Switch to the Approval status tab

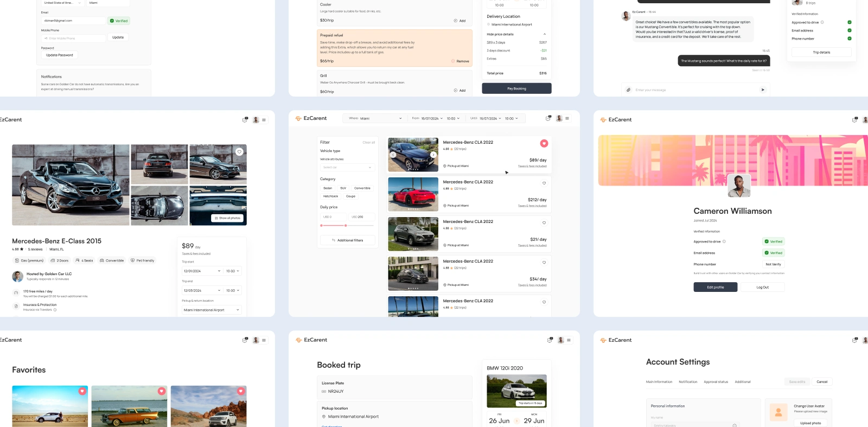tap(716, 382)
